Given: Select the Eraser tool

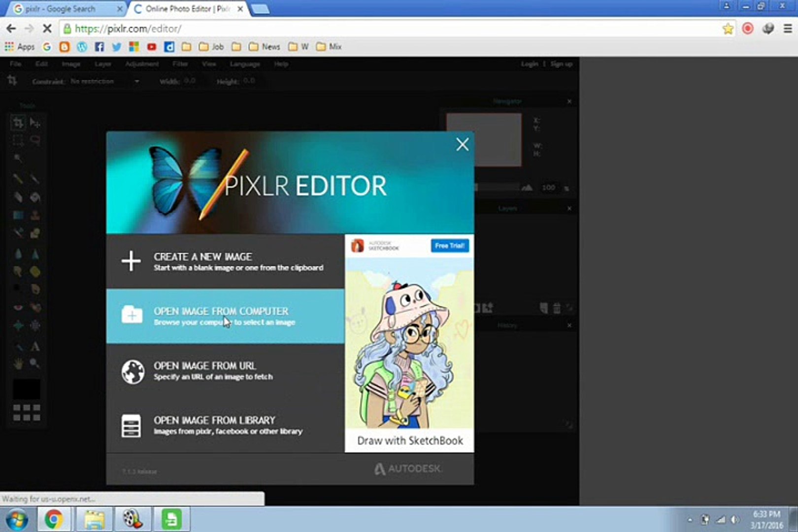Looking at the screenshot, I should pyautogui.click(x=18, y=198).
